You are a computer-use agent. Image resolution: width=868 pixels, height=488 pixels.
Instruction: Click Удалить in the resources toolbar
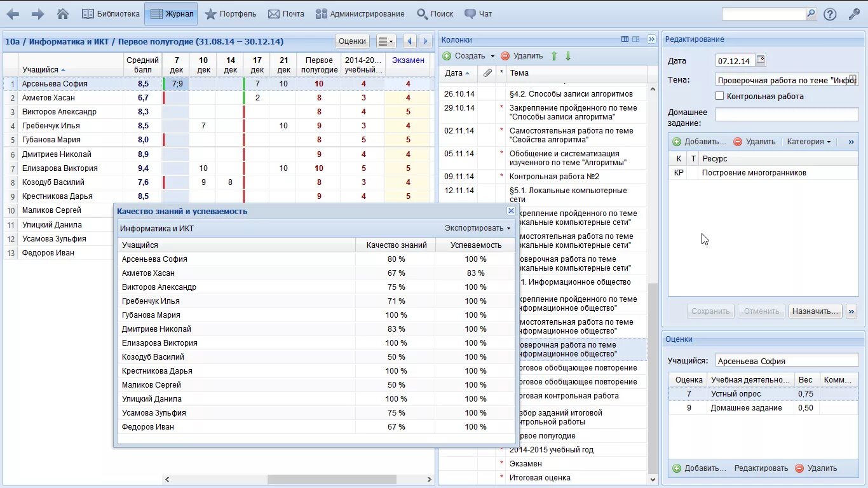754,142
